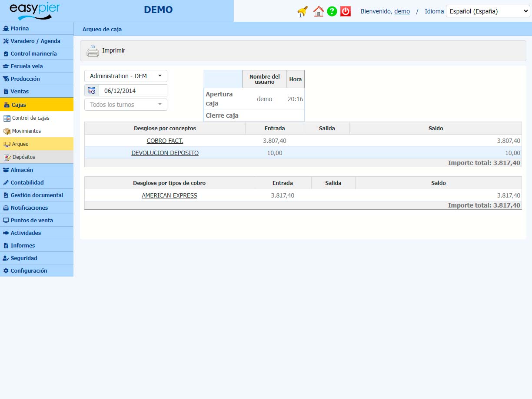Viewport: 532px width, 399px height.
Task: Click the Cierre caja row label
Action: pyautogui.click(x=222, y=115)
